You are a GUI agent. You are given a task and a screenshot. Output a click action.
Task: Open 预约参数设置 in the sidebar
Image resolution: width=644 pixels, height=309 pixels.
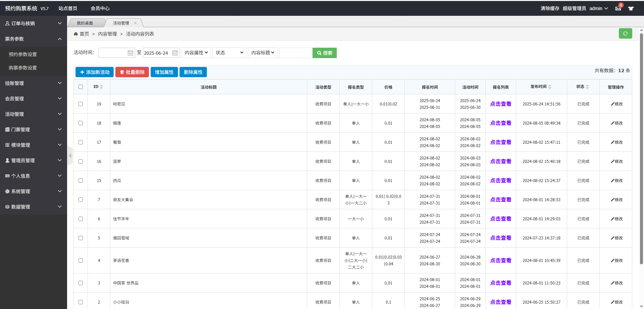(x=23, y=54)
